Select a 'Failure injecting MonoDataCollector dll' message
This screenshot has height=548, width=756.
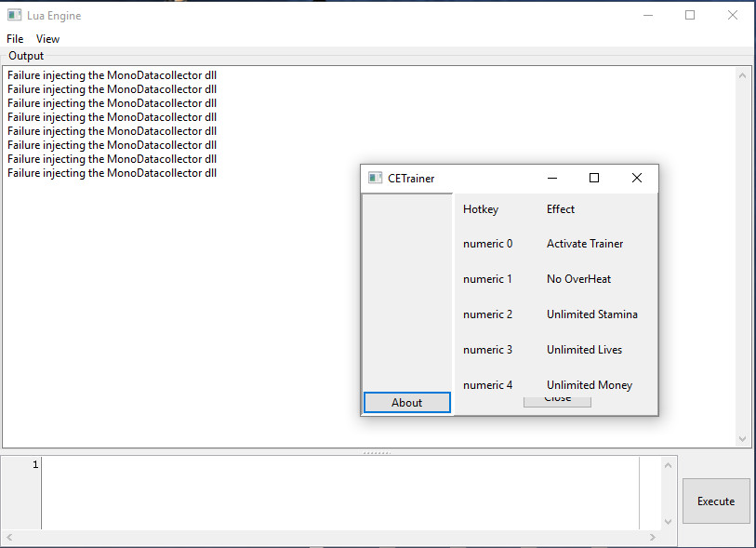112,74
